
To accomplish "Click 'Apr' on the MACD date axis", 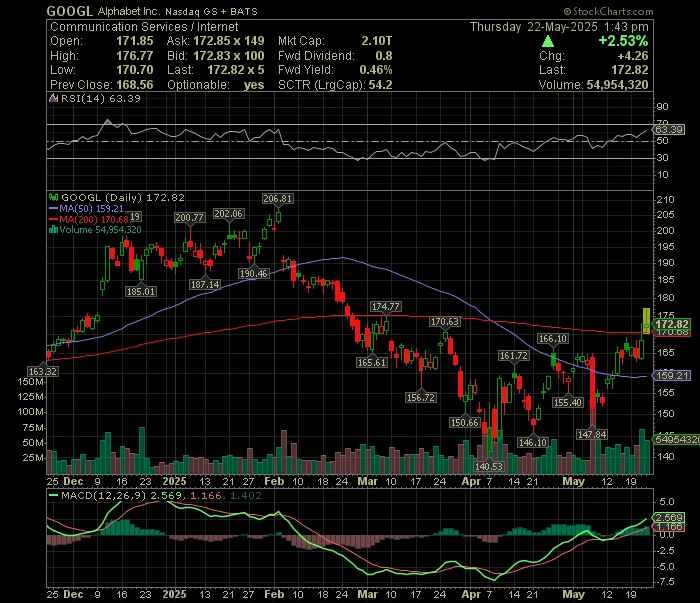I will (x=471, y=595).
